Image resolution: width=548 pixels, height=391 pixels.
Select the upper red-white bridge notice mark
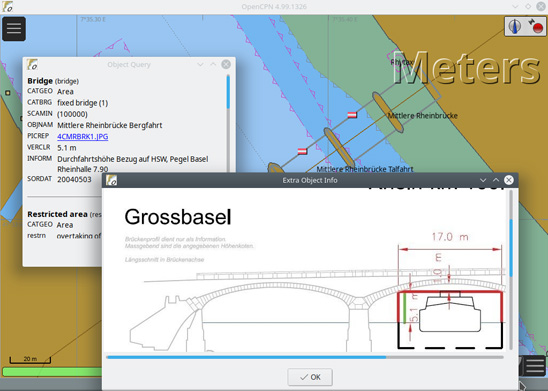click(x=352, y=115)
